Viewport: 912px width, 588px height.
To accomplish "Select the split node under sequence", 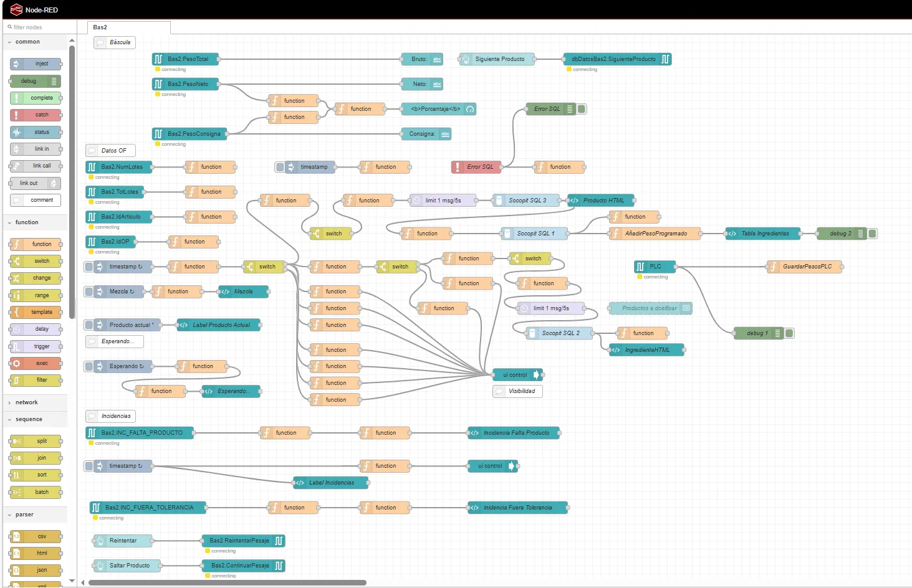I will click(x=34, y=441).
